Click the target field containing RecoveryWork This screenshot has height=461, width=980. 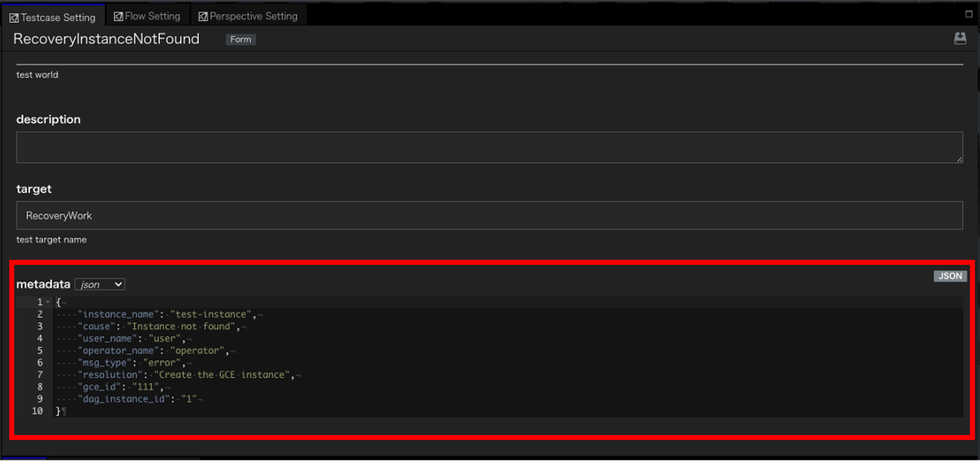point(489,215)
